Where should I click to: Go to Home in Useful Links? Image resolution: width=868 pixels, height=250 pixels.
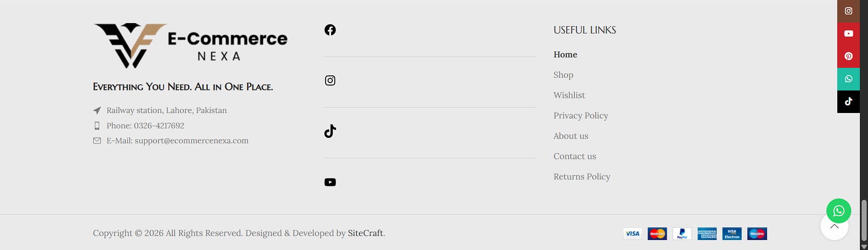[x=565, y=54]
